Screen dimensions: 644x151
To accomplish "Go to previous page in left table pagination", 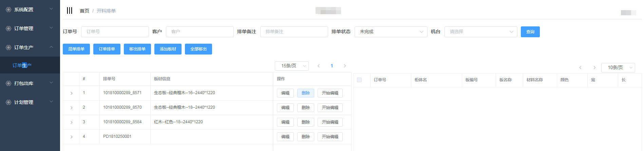I will pos(319,66).
